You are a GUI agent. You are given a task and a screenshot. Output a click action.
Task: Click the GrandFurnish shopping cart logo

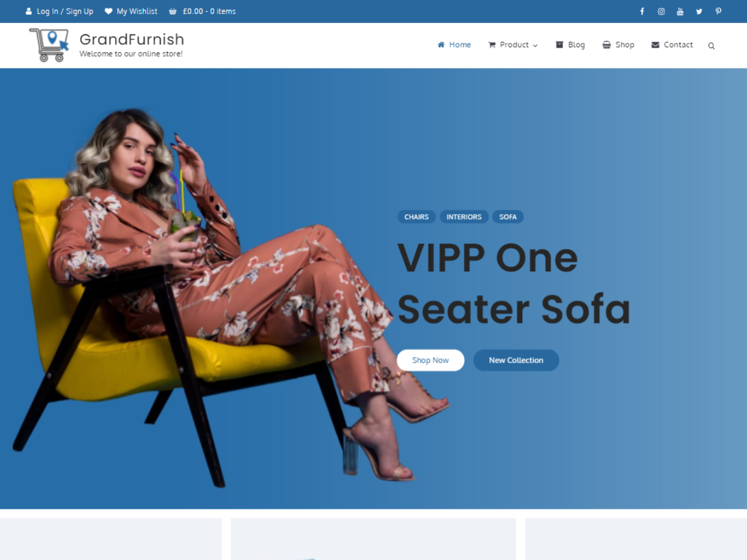coord(49,45)
